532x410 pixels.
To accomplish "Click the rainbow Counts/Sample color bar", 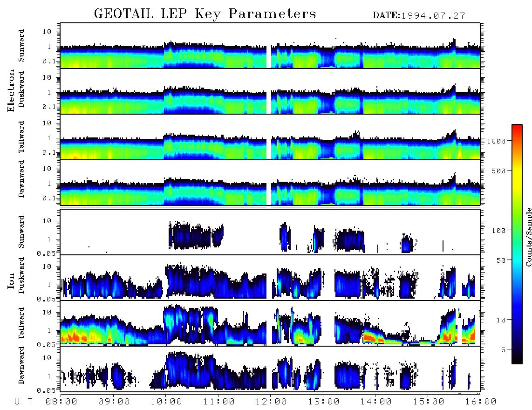I will click(517, 244).
